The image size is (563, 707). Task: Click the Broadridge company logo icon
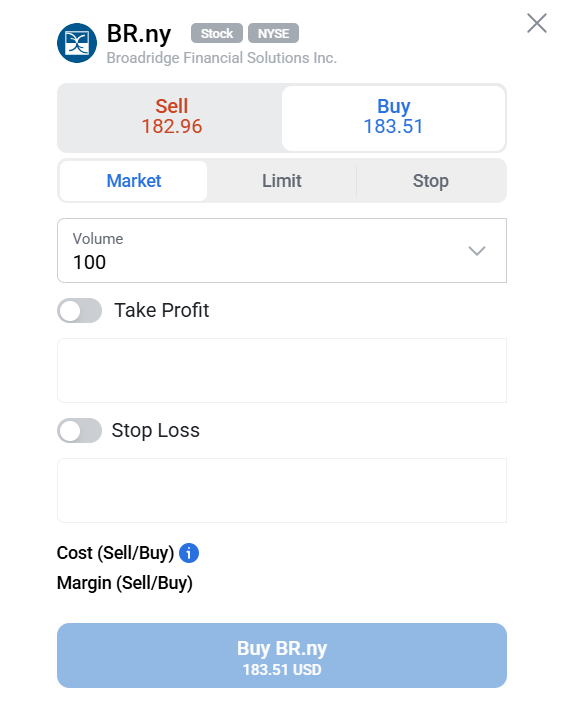coord(77,43)
